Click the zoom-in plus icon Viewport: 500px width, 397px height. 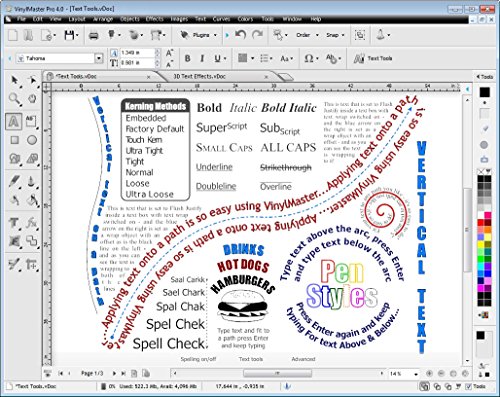click(429, 374)
